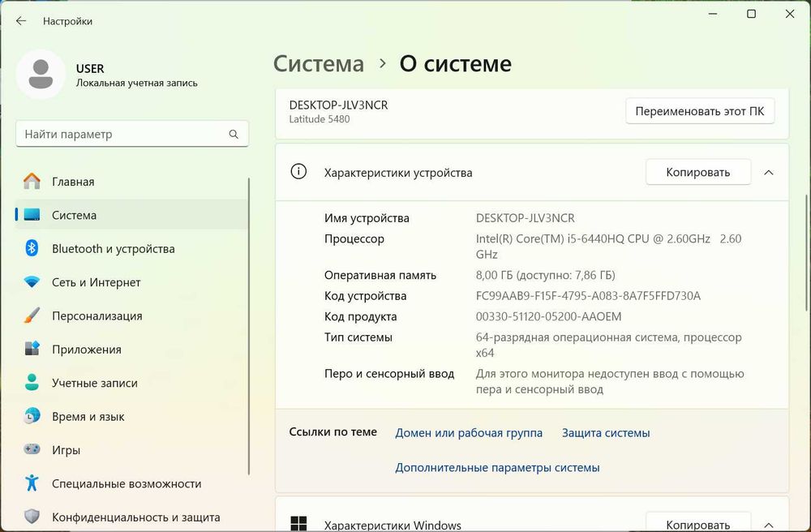Select Система in the sidebar

click(74, 215)
